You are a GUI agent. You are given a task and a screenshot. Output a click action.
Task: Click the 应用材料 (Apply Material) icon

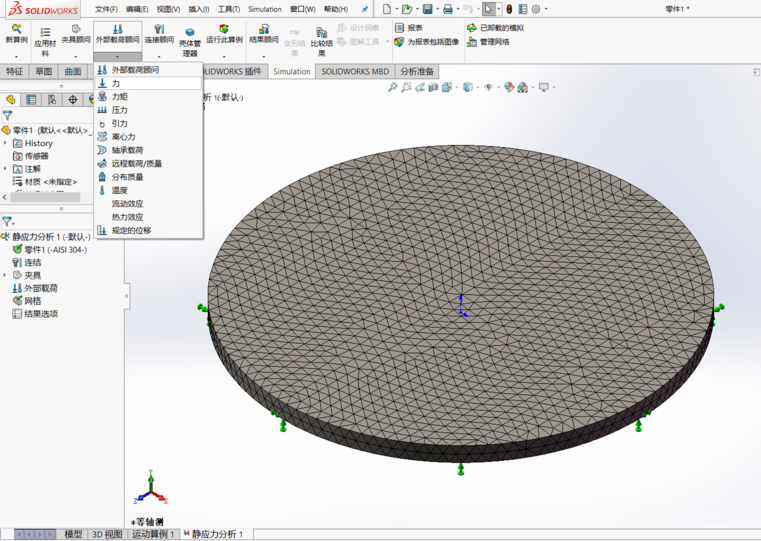[x=45, y=41]
